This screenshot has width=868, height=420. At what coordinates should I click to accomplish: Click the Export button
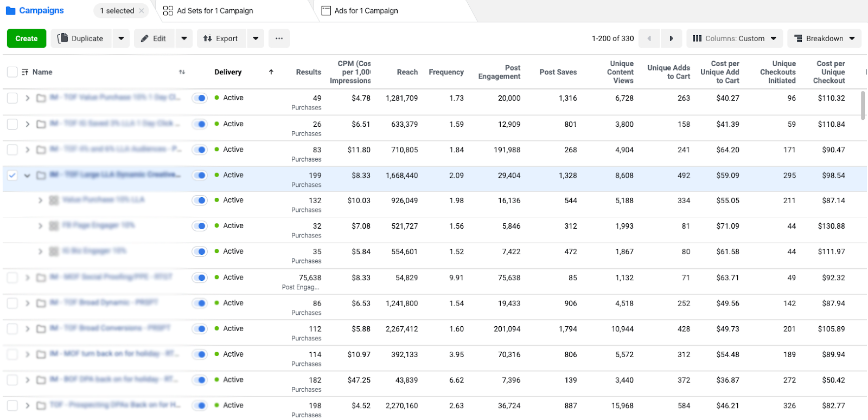click(221, 38)
